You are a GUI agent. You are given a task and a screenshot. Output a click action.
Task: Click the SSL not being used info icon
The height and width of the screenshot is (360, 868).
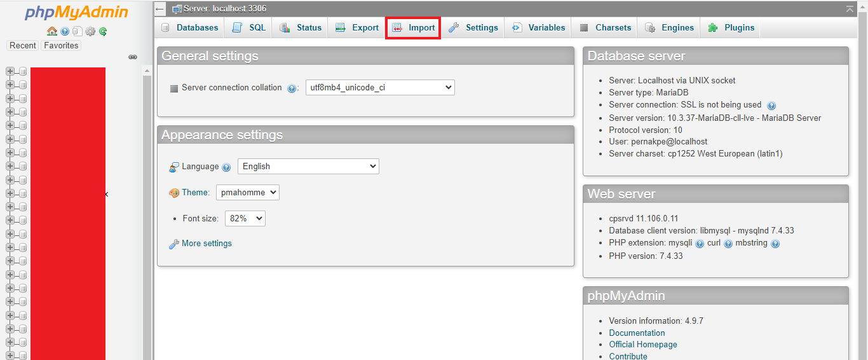pos(771,106)
